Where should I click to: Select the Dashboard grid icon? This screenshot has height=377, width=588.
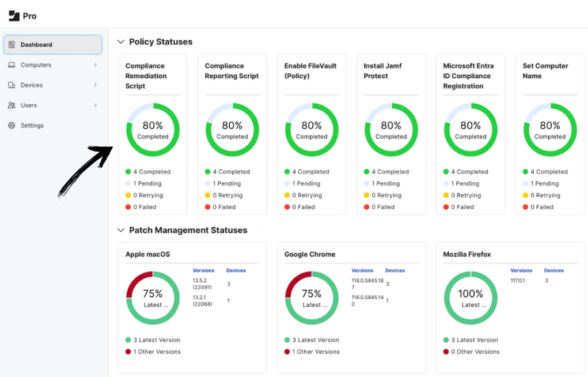[12, 44]
